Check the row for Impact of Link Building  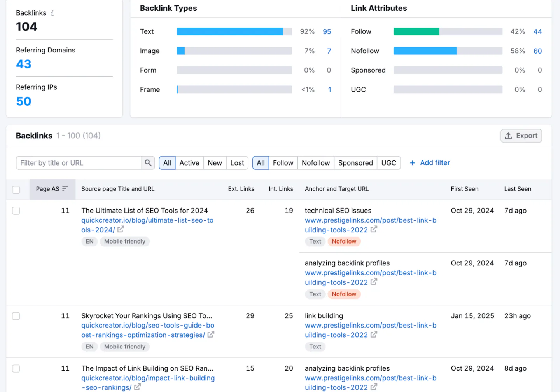[16, 368]
